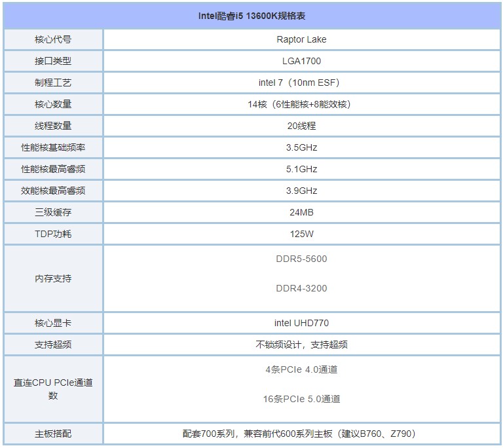Click the 'DDR5-5600' value

301,259
